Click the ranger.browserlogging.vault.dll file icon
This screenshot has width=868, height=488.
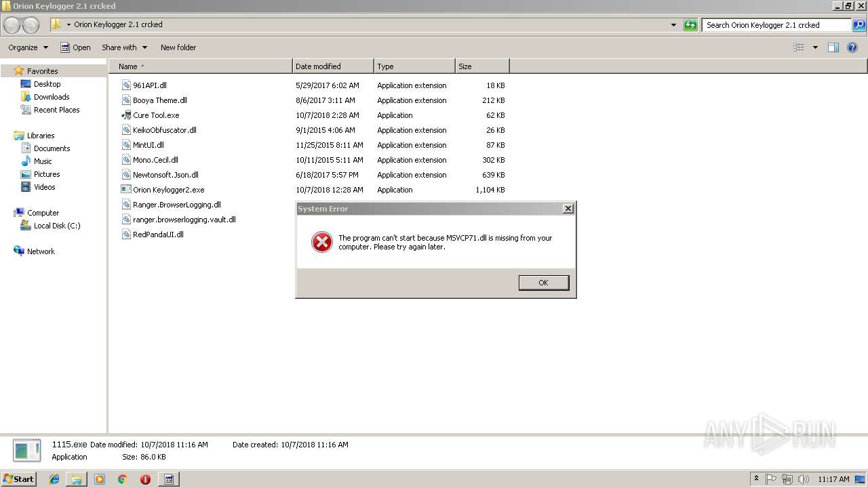126,220
